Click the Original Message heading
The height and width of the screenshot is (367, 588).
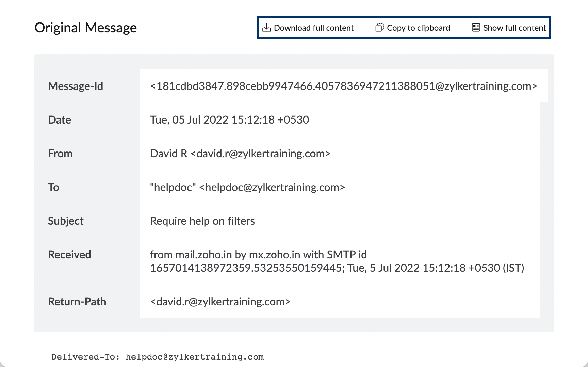(86, 28)
